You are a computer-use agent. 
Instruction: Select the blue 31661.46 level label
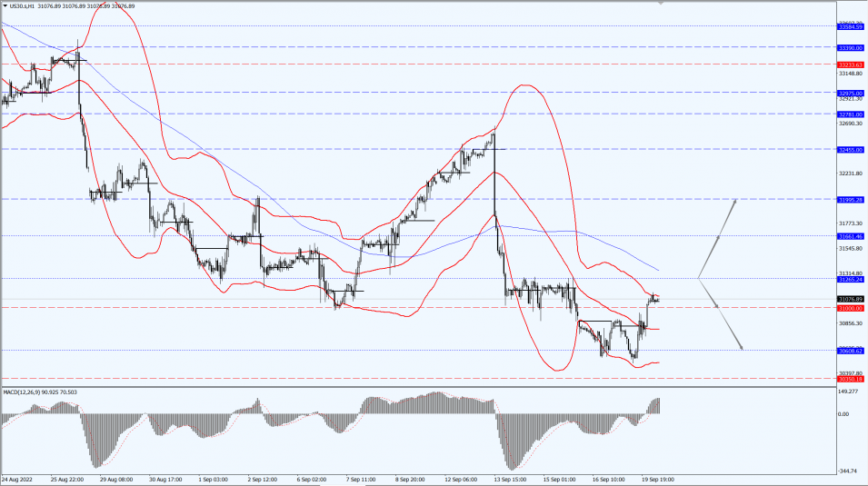pos(851,236)
